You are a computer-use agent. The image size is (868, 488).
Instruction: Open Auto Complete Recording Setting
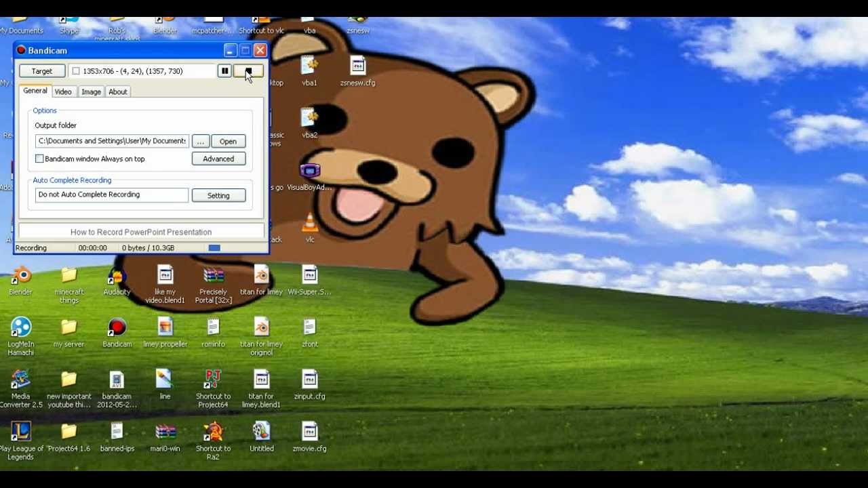(x=218, y=195)
